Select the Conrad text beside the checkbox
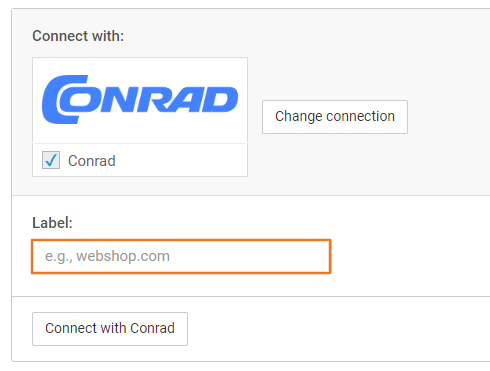The height and width of the screenshot is (371, 490). point(92,161)
